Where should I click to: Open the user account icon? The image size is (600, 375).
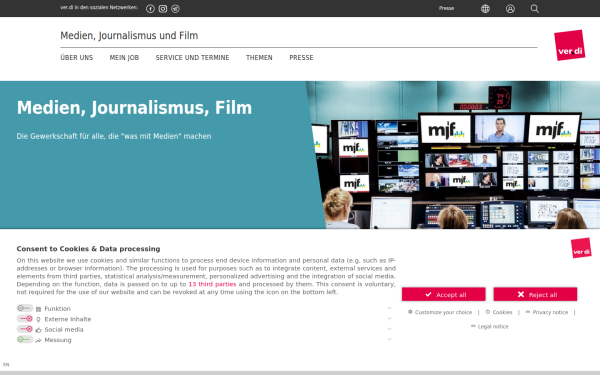[x=510, y=9]
